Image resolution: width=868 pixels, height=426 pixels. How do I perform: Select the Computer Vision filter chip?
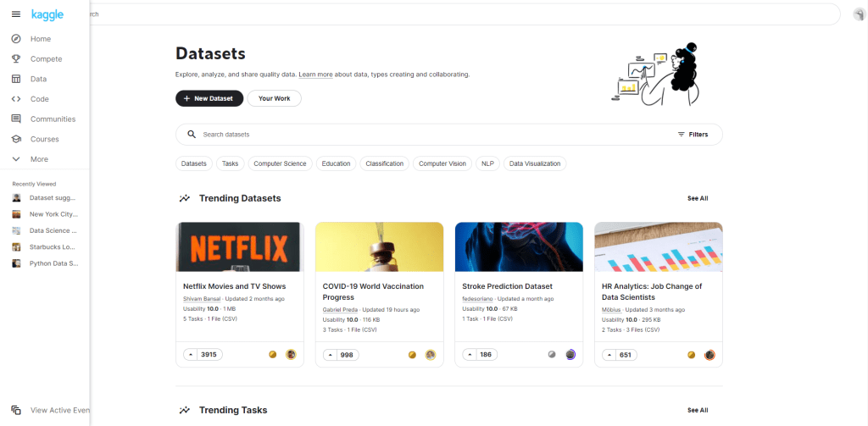[x=442, y=163]
